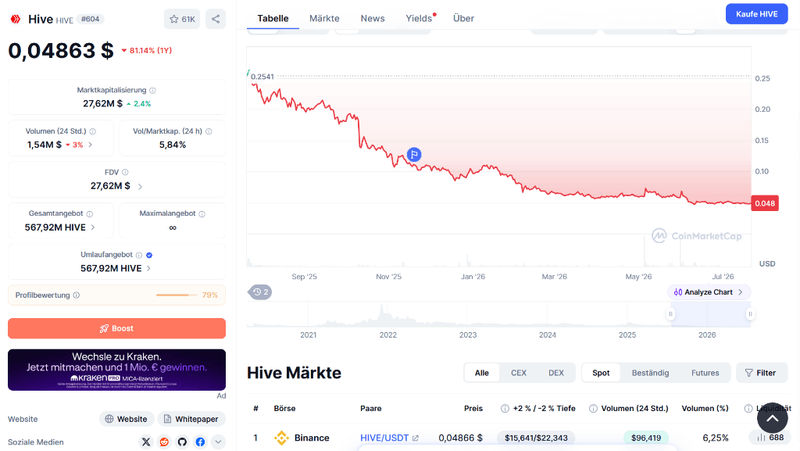Click the star watchlist icon showing 61K
Image resolution: width=800 pixels, height=451 pixels.
[x=182, y=19]
